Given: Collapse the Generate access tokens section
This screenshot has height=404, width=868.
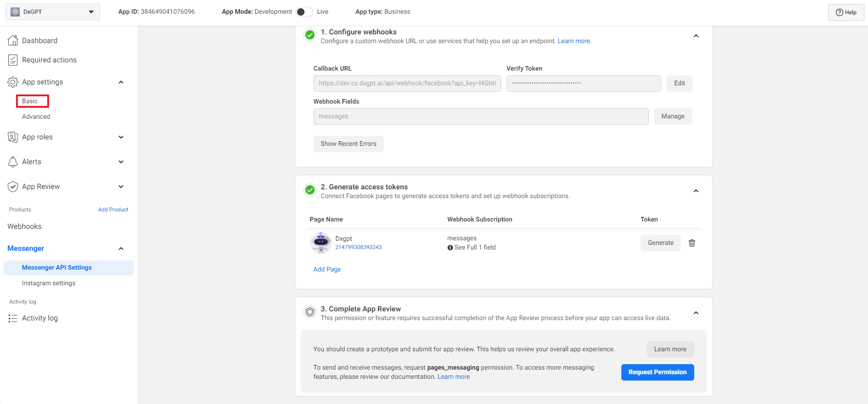Looking at the screenshot, I should (x=696, y=191).
